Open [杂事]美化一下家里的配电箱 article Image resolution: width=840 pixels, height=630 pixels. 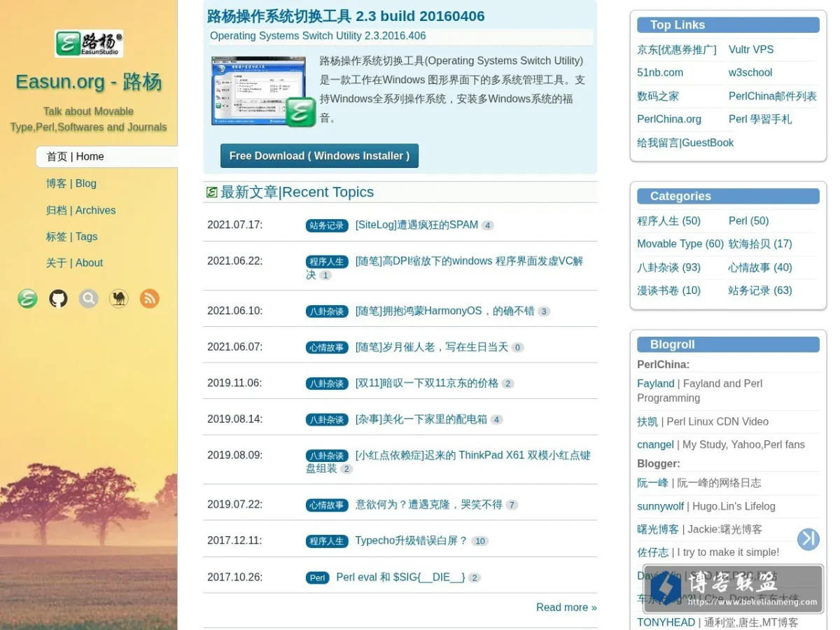(421, 419)
